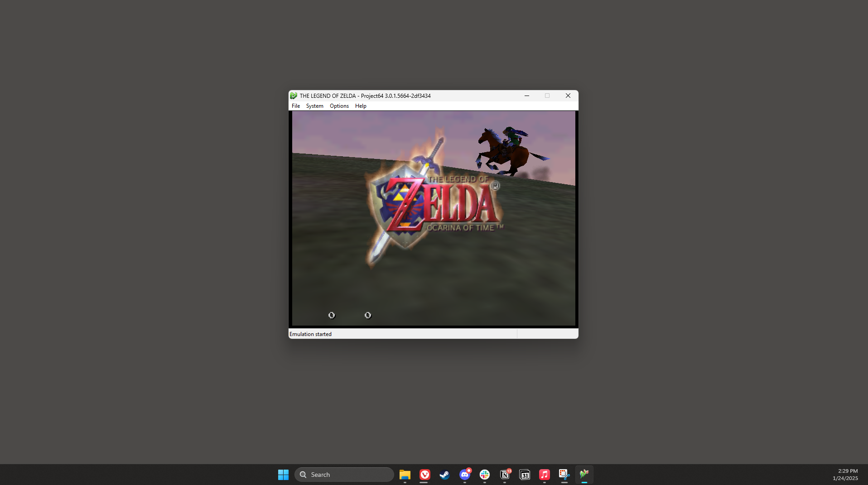Open Slack from the taskbar
This screenshot has width=868, height=485.
click(x=485, y=475)
